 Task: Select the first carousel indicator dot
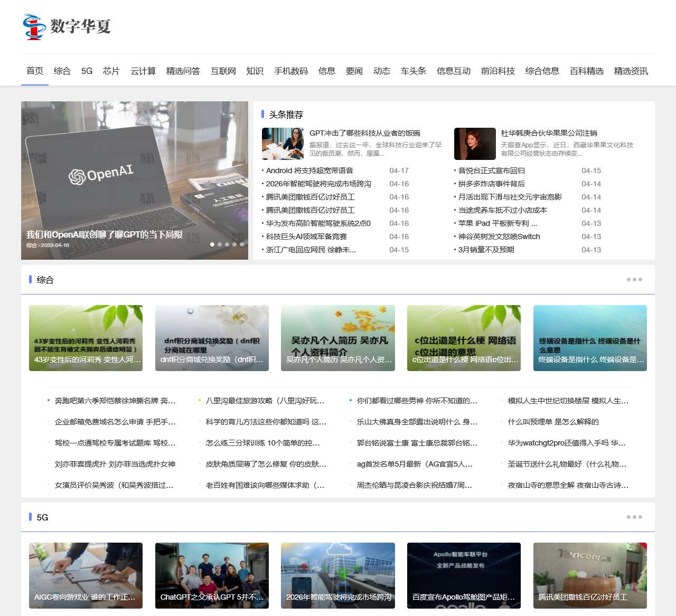(212, 244)
